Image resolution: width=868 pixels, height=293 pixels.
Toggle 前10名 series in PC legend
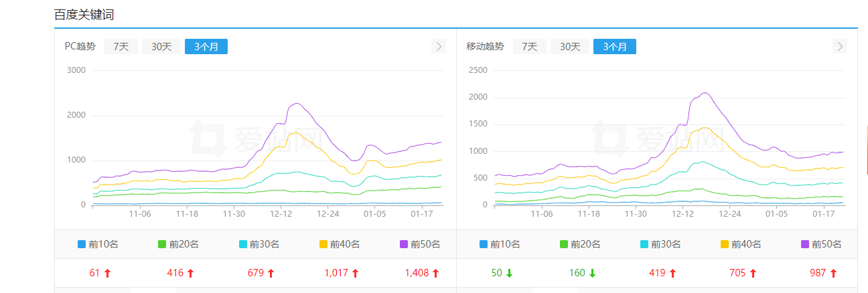point(98,244)
